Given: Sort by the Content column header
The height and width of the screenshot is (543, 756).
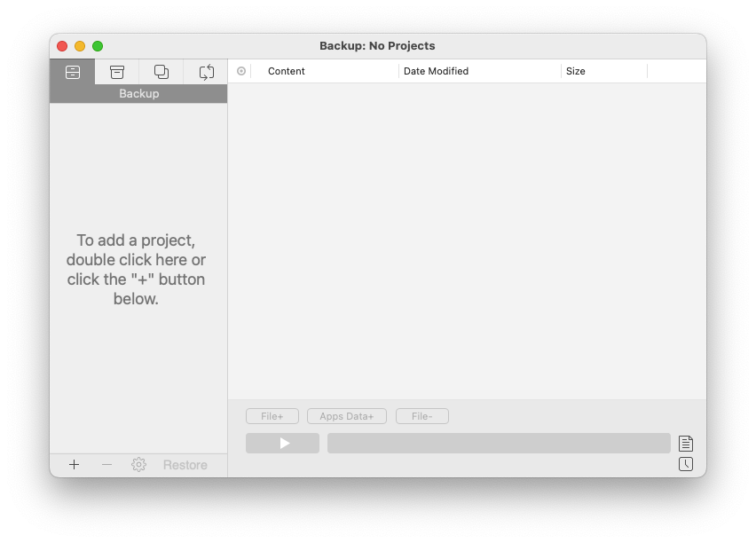Looking at the screenshot, I should 326,71.
